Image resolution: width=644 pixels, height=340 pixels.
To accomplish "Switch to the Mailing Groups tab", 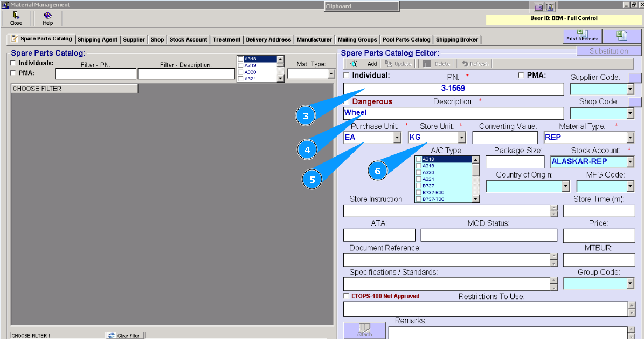I will (x=357, y=39).
